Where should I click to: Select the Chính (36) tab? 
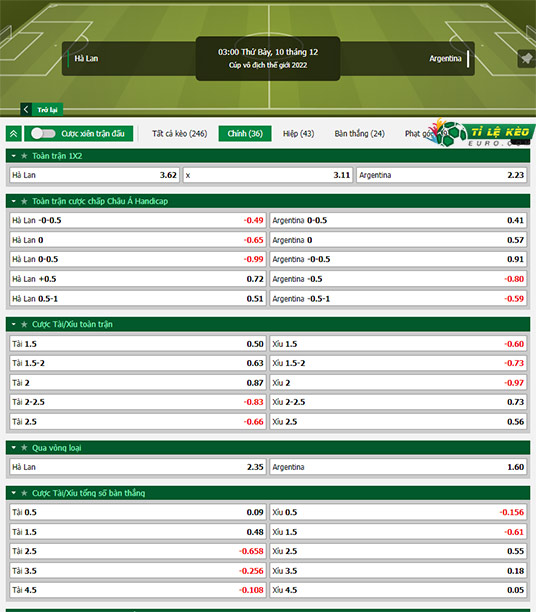[245, 133]
